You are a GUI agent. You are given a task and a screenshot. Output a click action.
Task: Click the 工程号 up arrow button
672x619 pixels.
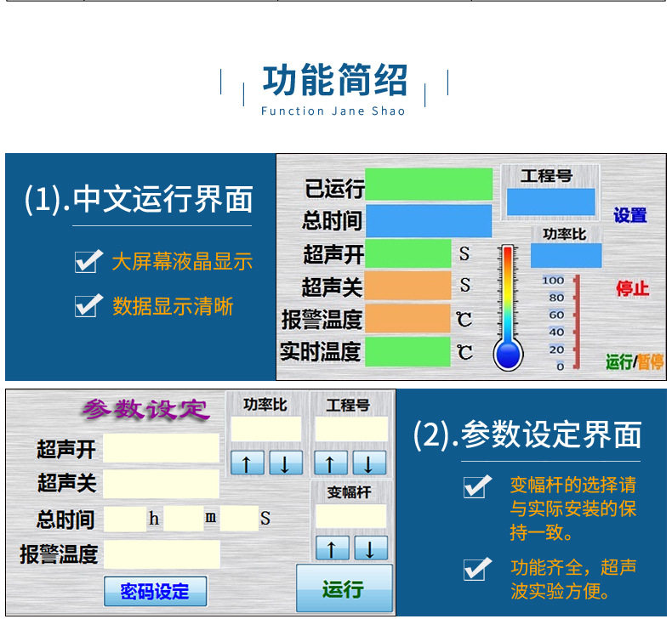[x=330, y=463]
